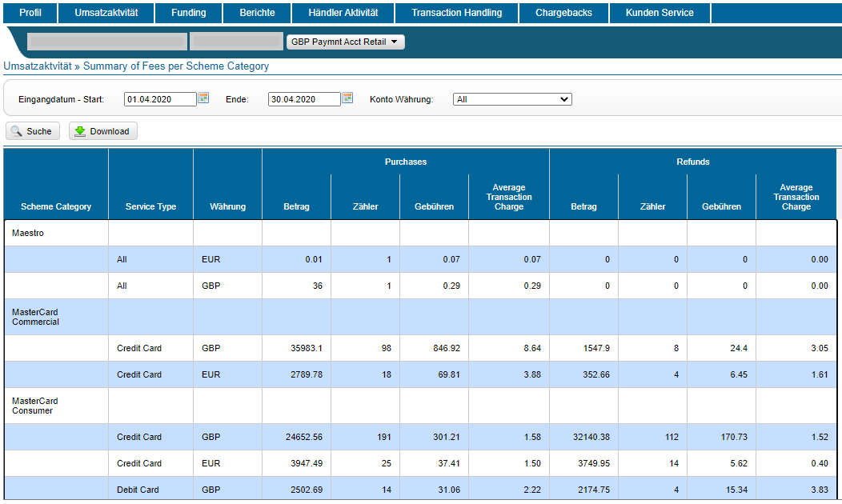Go to the Funding menu
Viewport: 842px width, 504px height.
coord(188,13)
